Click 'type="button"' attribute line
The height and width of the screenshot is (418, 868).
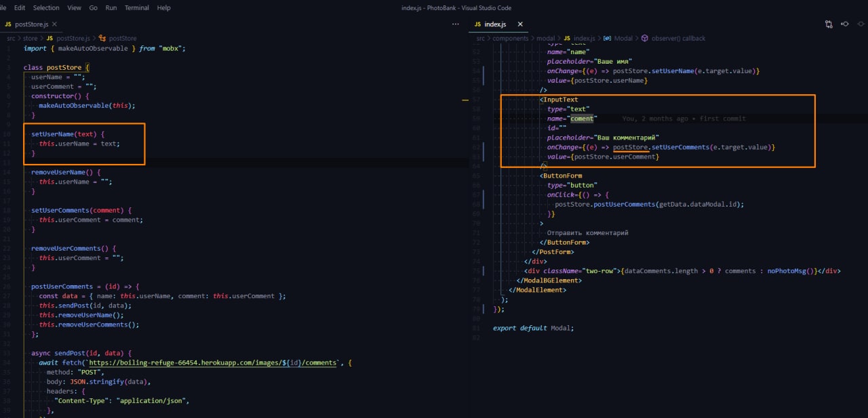pyautogui.click(x=572, y=185)
